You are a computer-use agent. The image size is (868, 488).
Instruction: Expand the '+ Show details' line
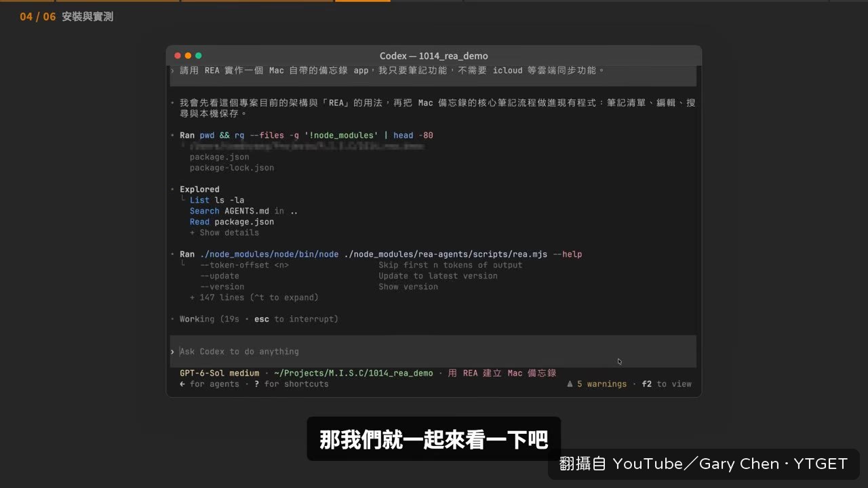coord(224,232)
